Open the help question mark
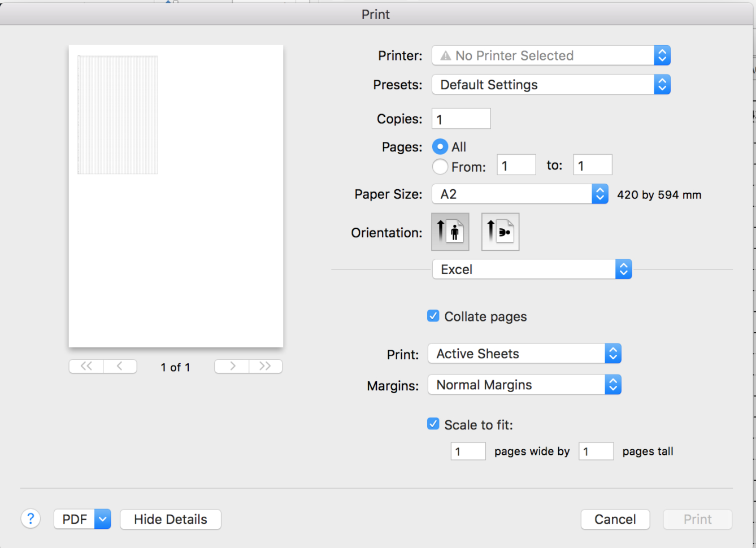Screen dimensions: 756x548 [31, 519]
